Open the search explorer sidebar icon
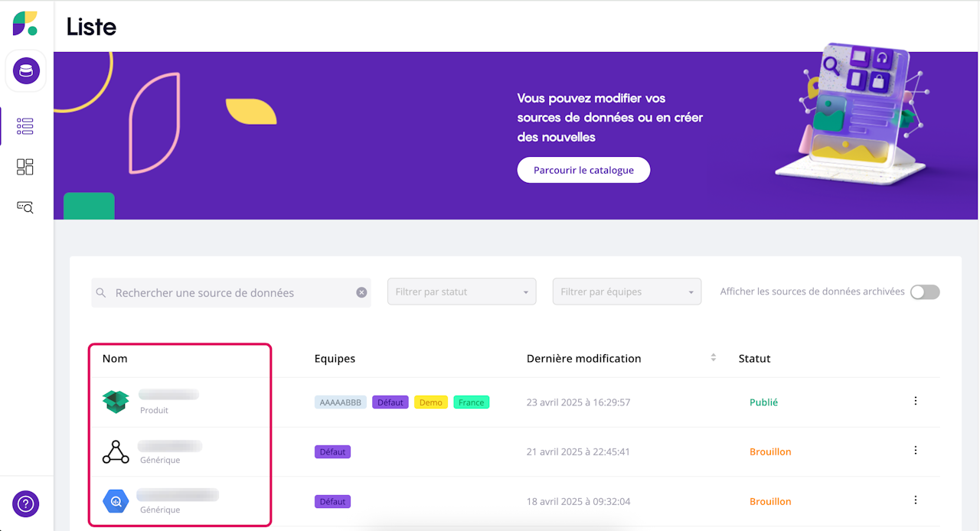 point(25,207)
